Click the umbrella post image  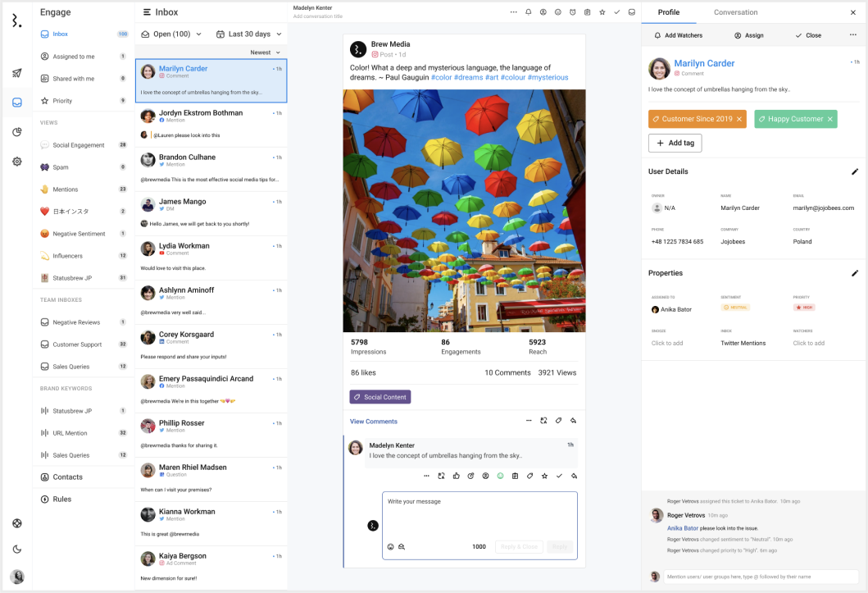tap(465, 211)
